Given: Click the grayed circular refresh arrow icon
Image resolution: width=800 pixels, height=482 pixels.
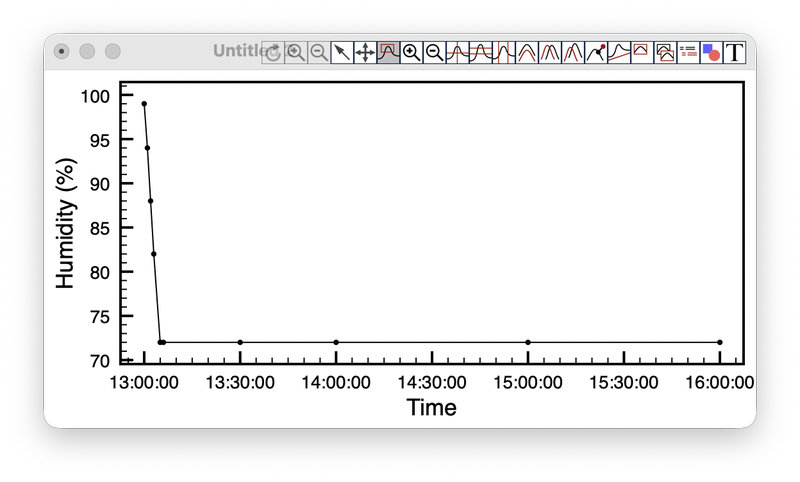Looking at the screenshot, I should coord(272,52).
